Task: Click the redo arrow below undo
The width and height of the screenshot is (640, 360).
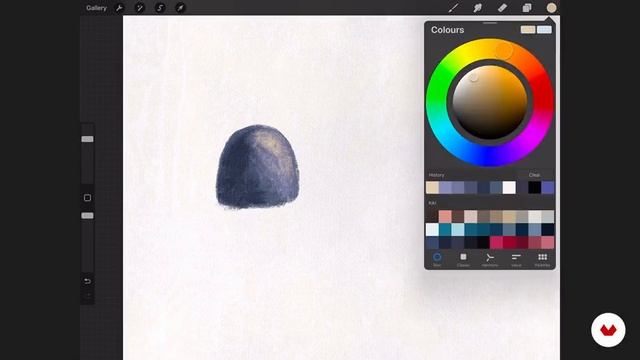Action: (x=87, y=296)
